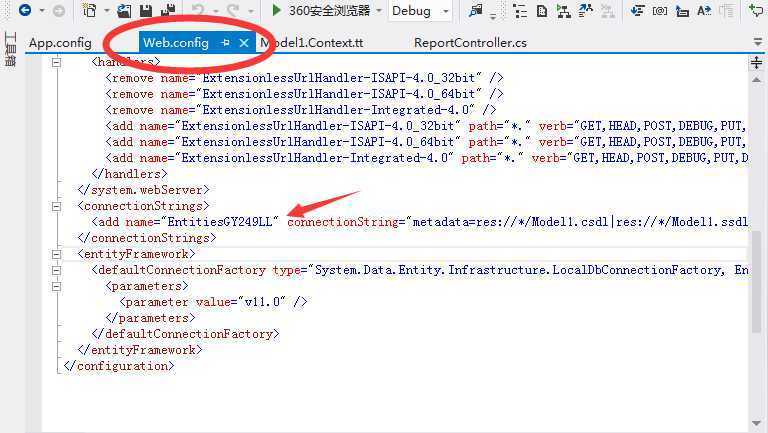Click the Save toolbar icon
This screenshot has width=768, height=433.
[x=146, y=10]
